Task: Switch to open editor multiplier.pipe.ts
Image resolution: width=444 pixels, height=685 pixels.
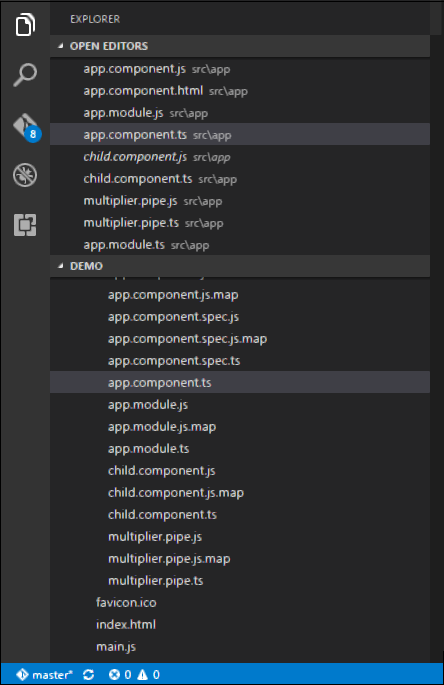Action: [x=240, y=222]
